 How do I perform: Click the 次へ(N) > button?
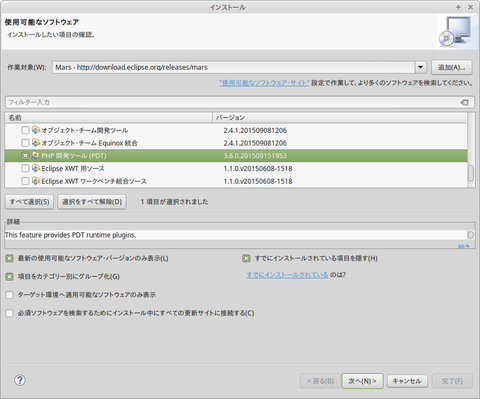(x=363, y=381)
